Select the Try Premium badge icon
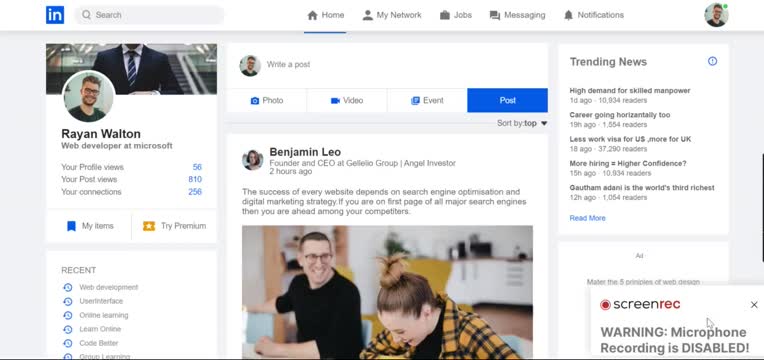Viewport: 764px width, 360px height. pos(149,226)
